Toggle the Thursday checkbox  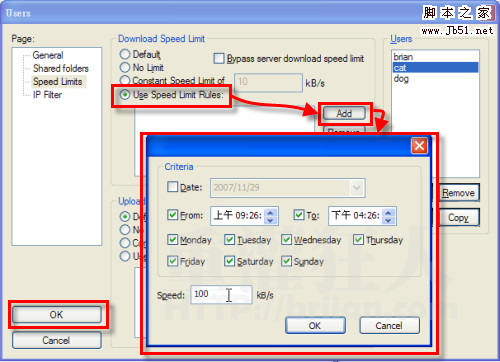pyautogui.click(x=358, y=239)
